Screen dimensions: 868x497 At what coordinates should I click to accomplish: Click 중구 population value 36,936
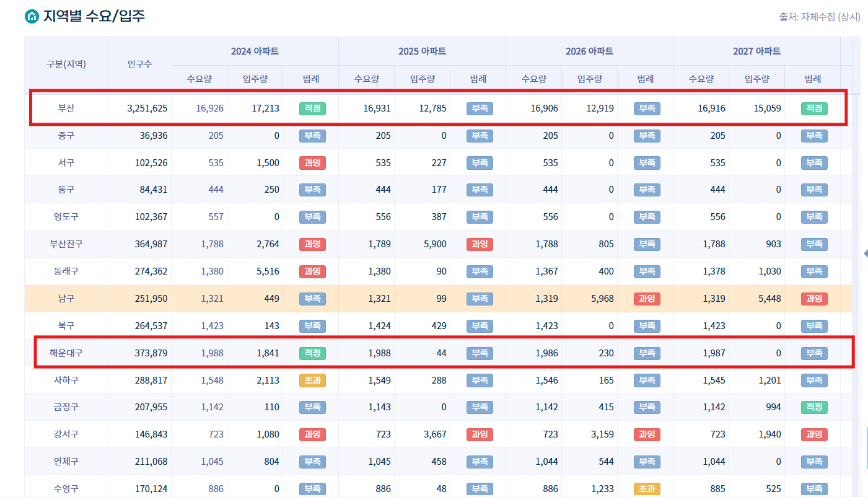click(x=154, y=136)
